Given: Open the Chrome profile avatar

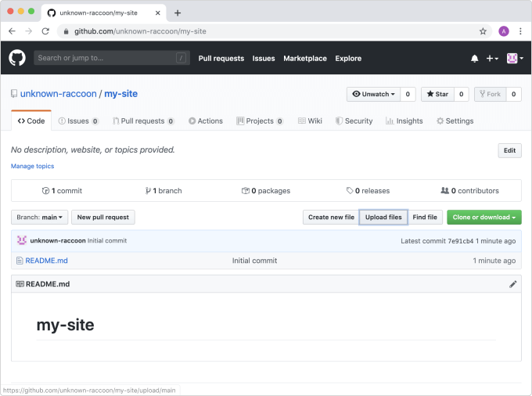Looking at the screenshot, I should coord(504,31).
